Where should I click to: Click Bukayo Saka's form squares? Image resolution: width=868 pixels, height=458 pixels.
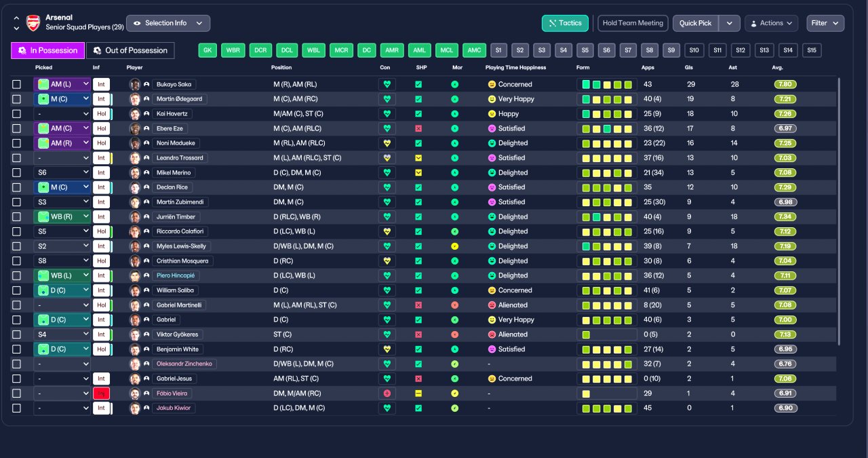[x=607, y=85]
